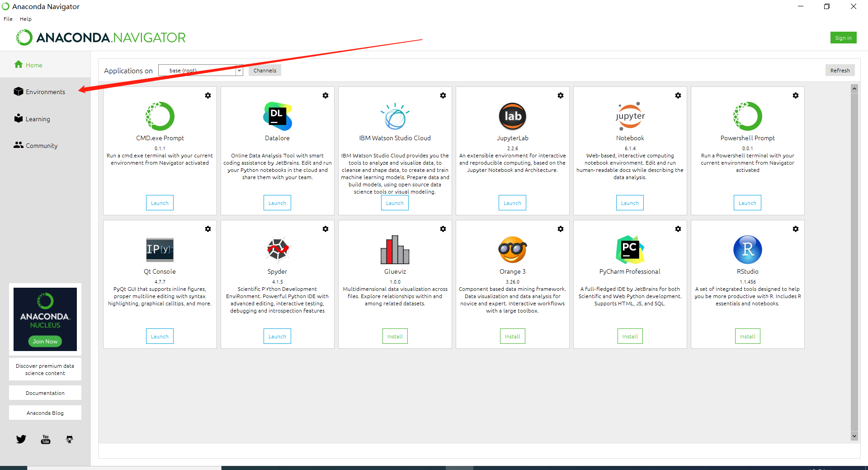The image size is (868, 470).
Task: Open the Anaconda YouTube channel icon
Action: tap(46, 439)
